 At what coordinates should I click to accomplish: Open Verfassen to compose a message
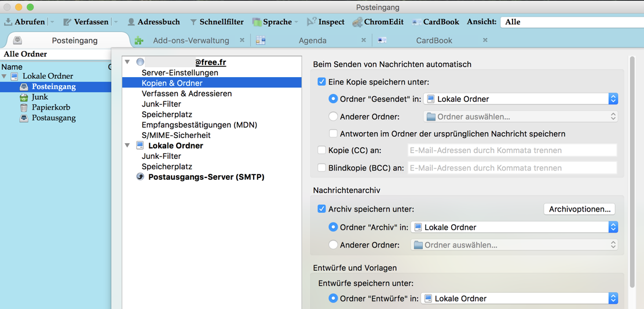(x=86, y=22)
